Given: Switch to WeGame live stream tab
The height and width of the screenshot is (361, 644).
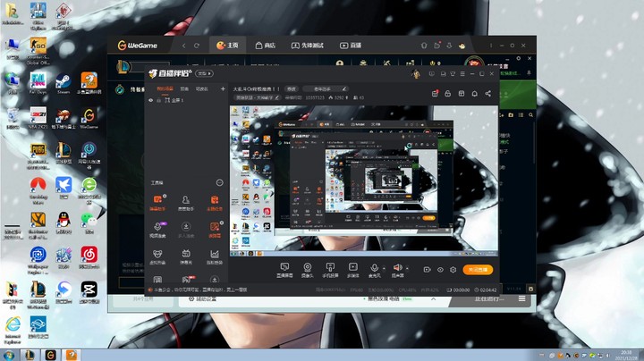Looking at the screenshot, I should click(351, 45).
